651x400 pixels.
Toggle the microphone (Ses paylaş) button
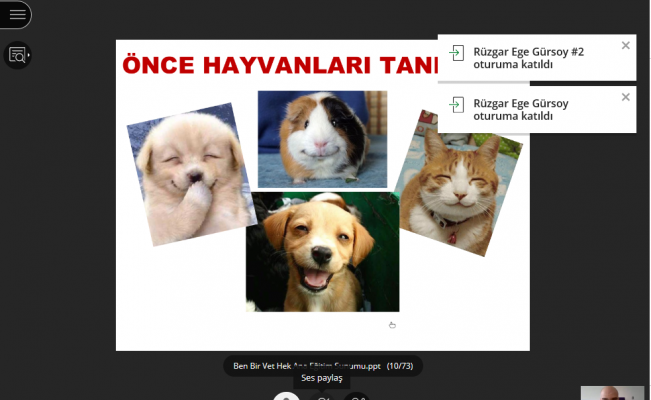pos(287,397)
